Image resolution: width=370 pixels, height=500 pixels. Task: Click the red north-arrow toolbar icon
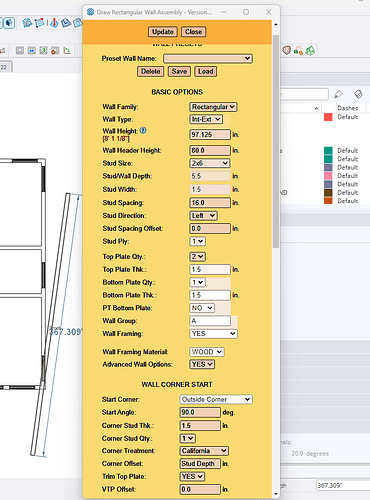[54, 23]
